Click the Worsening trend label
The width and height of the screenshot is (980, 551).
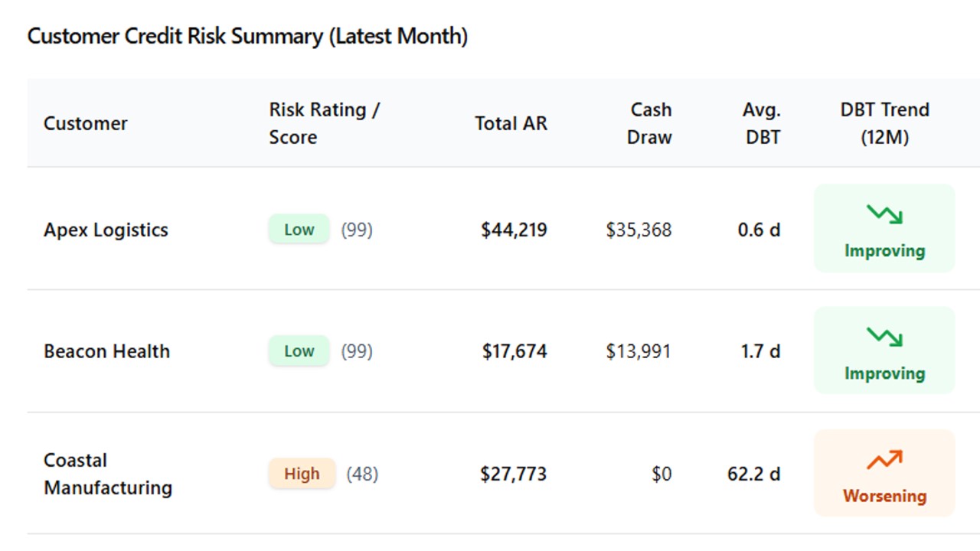[884, 496]
